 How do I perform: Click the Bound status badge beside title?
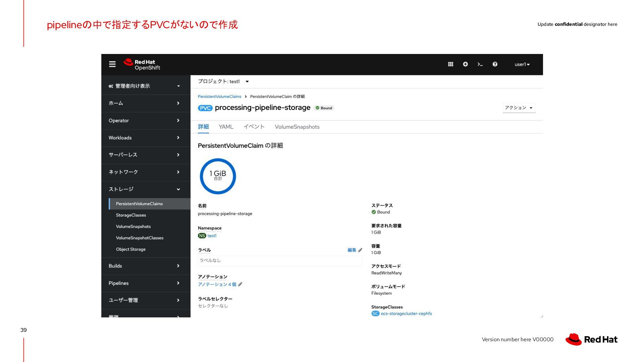point(324,108)
